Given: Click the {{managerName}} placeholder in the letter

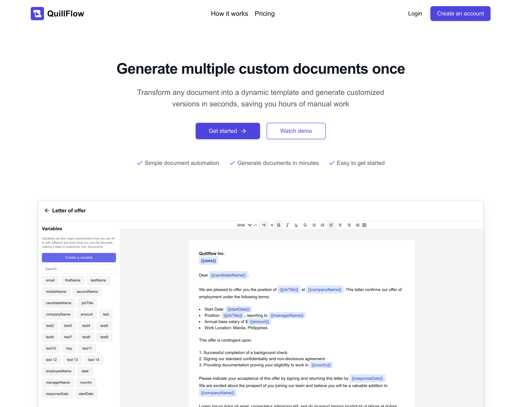Looking at the screenshot, I should click(287, 315).
